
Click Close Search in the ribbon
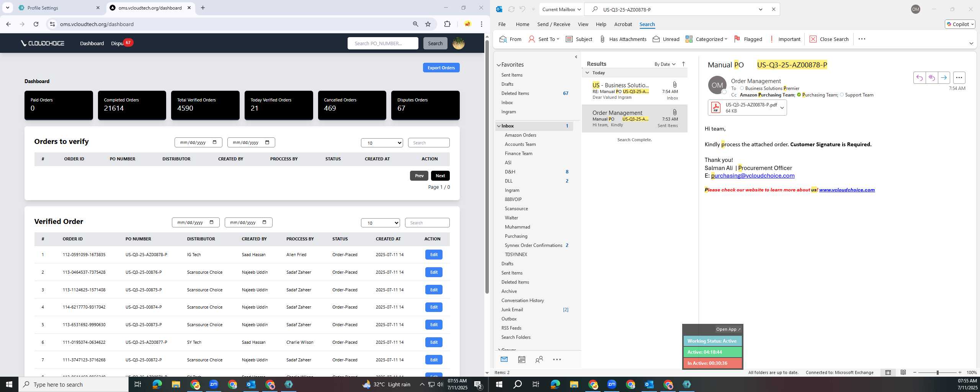point(829,39)
